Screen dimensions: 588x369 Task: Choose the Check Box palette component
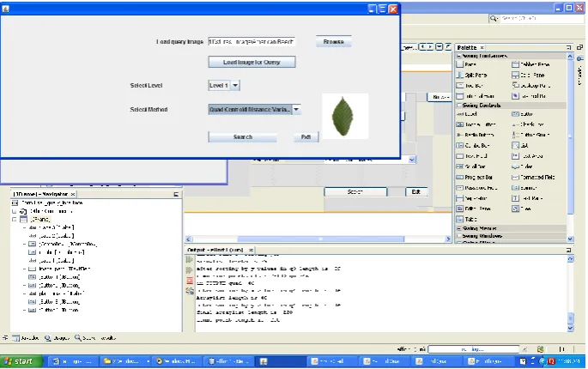tap(528, 124)
